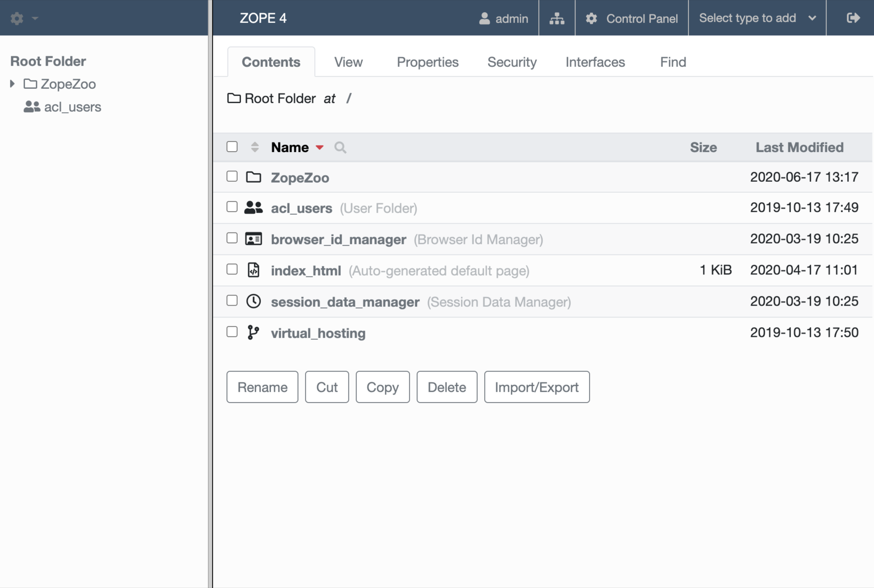Click the virtual_hosting branch icon
874x588 pixels.
tap(253, 332)
